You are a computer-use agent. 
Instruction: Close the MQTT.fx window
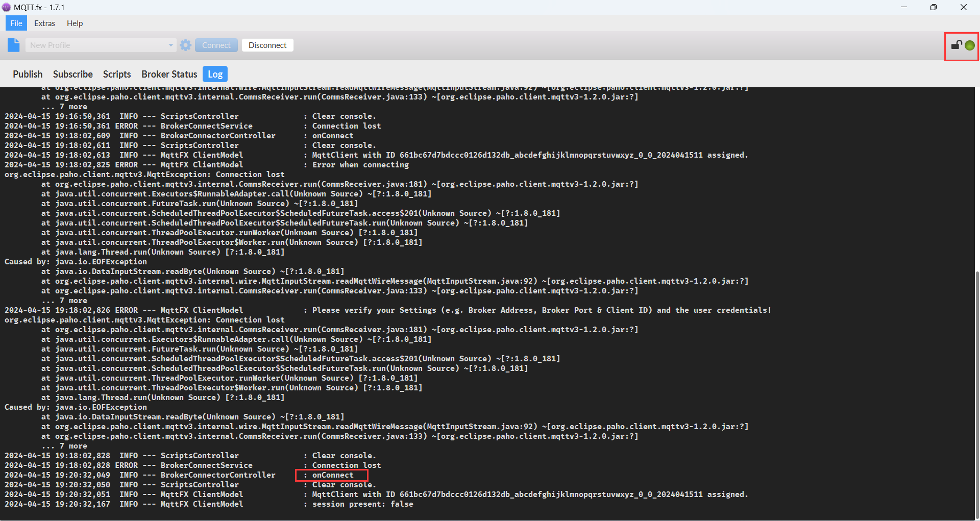coord(964,7)
